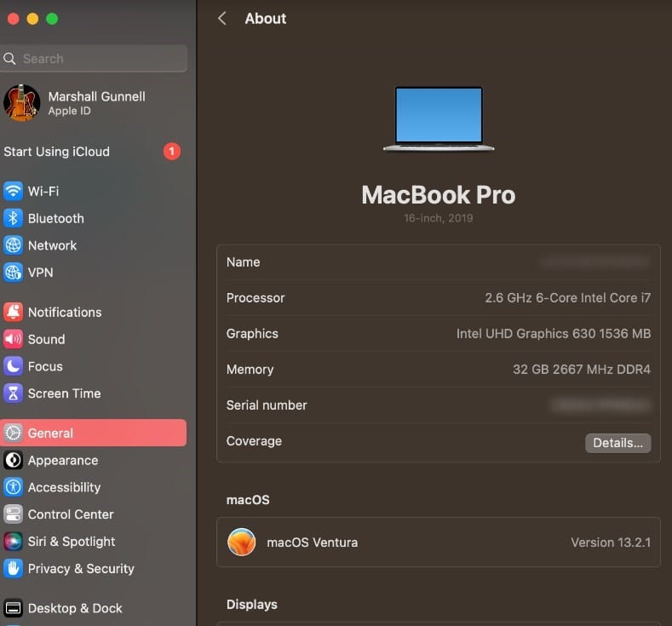This screenshot has height=626, width=672.
Task: Select General in the sidebar
Action: point(94,433)
